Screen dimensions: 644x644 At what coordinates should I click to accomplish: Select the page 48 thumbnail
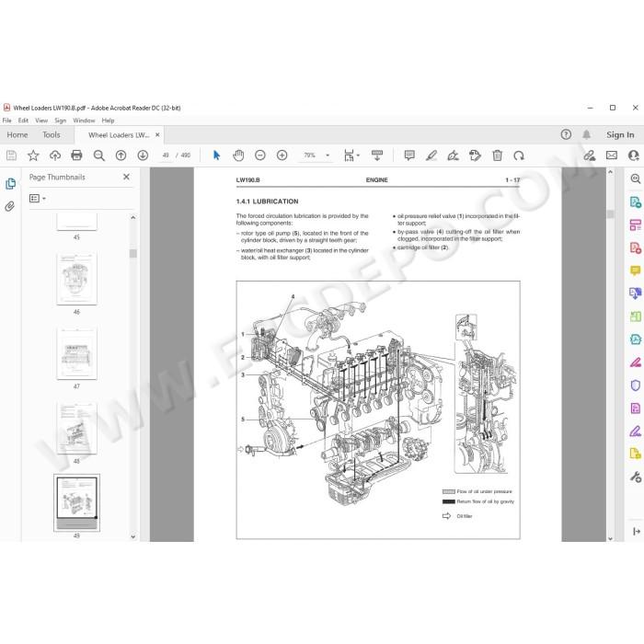[76, 429]
